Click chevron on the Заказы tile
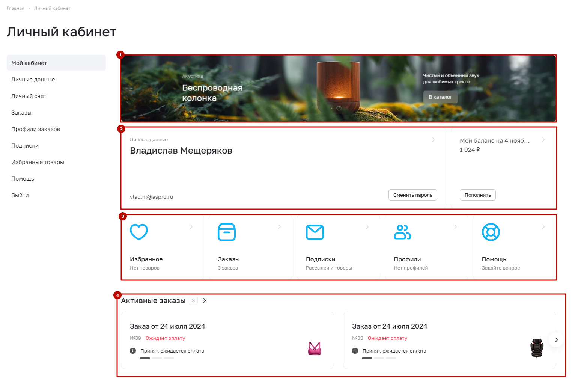 (280, 227)
